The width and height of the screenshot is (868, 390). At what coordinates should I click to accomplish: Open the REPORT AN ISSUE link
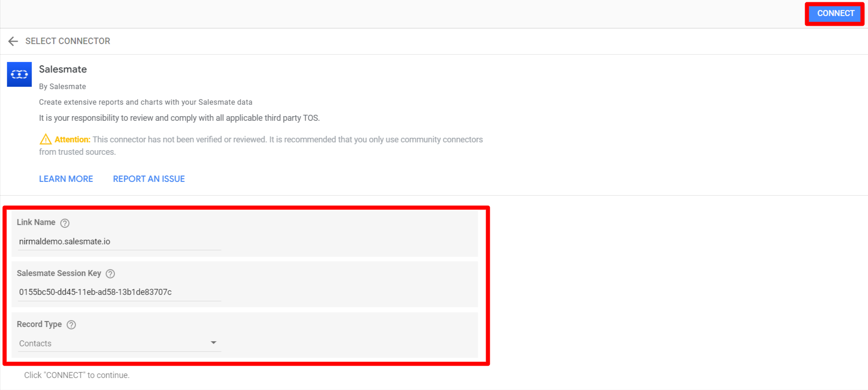pos(149,179)
